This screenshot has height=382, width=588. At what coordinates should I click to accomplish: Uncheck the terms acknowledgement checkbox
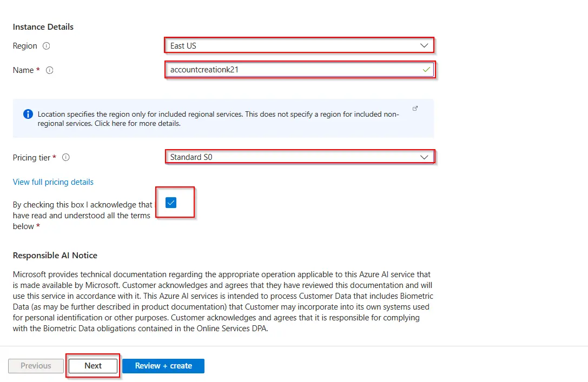click(171, 203)
